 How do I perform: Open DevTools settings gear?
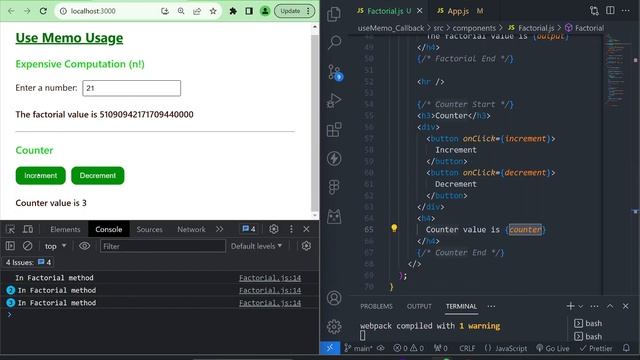(273, 229)
